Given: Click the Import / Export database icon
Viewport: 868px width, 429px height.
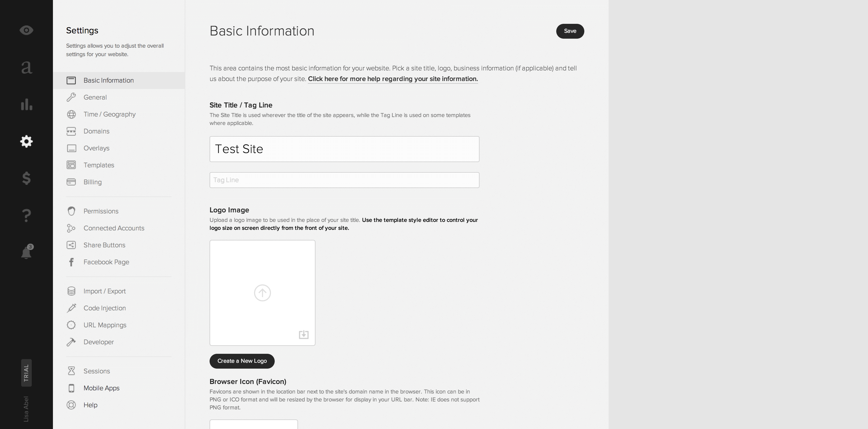Looking at the screenshot, I should point(71,291).
